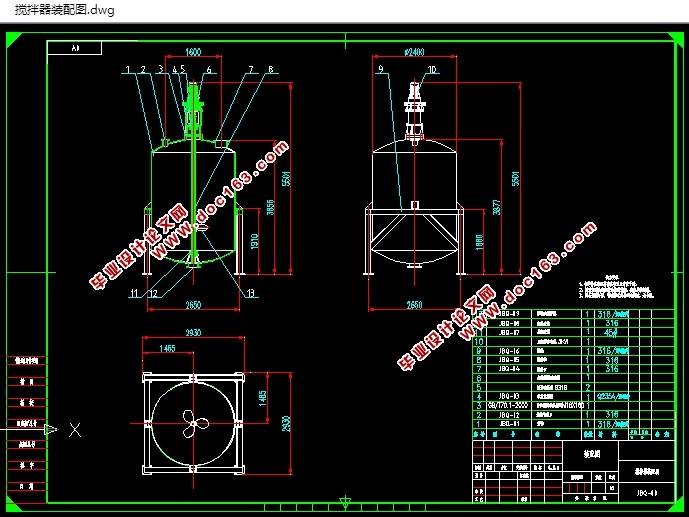Select the JBQ-13 cell in the parts list
The height and width of the screenshot is (517, 689).
point(509,396)
